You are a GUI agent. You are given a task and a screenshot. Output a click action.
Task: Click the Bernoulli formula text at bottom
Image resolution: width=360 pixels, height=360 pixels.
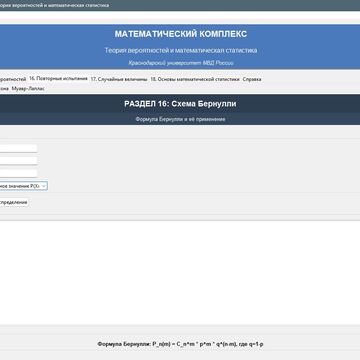(x=180, y=344)
